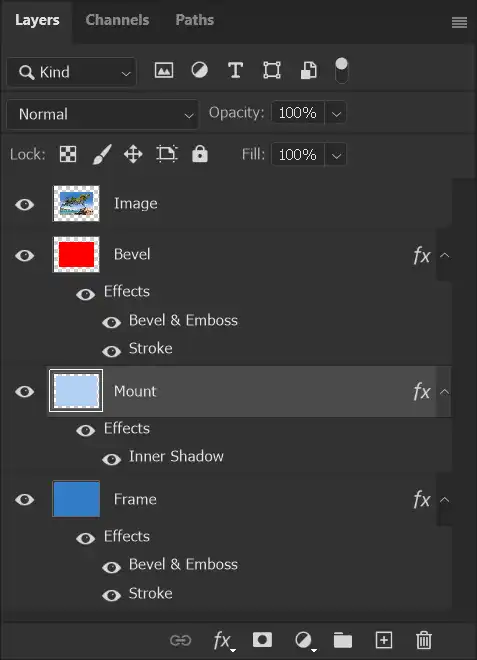Click the Lock all padlock icon
Image resolution: width=477 pixels, height=660 pixels.
(x=200, y=154)
